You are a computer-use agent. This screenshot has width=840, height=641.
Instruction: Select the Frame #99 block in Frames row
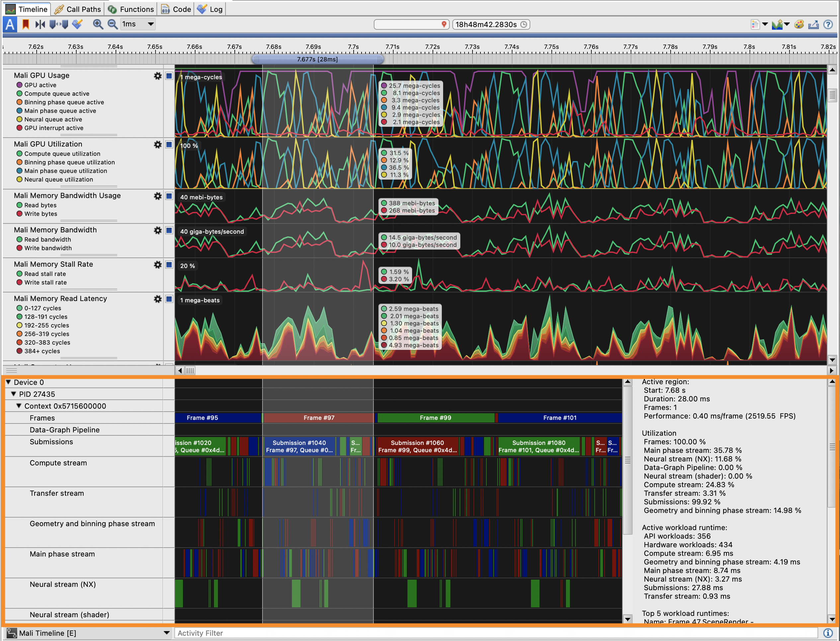pos(436,418)
